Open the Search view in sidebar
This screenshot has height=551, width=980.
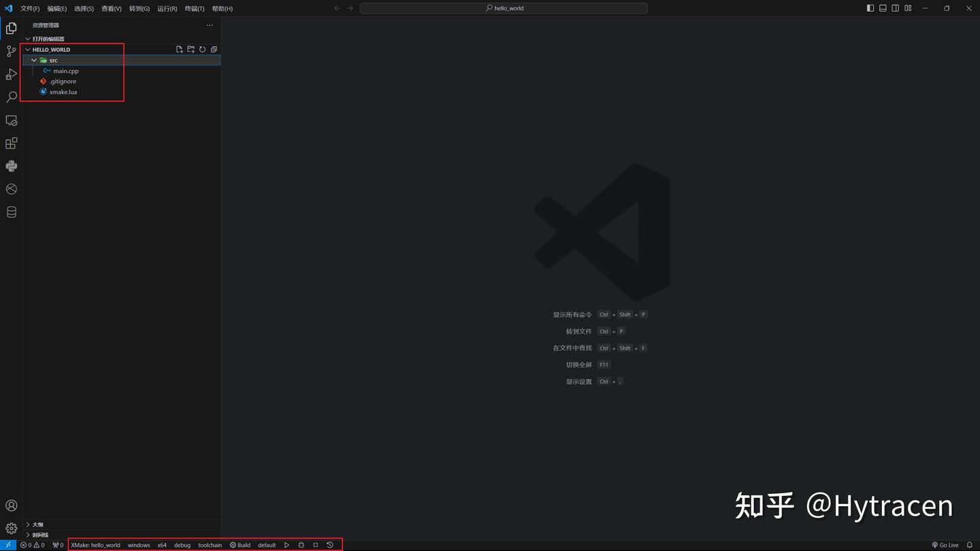[x=11, y=97]
